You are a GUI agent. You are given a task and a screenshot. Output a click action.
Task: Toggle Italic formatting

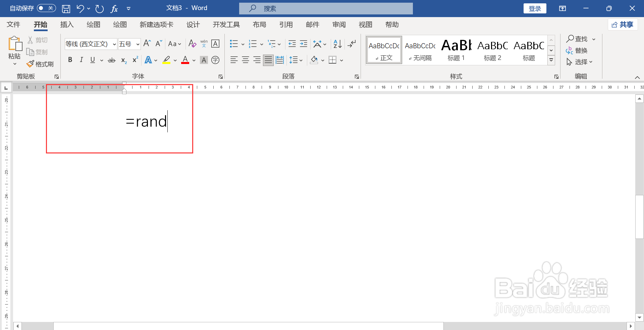click(x=81, y=60)
